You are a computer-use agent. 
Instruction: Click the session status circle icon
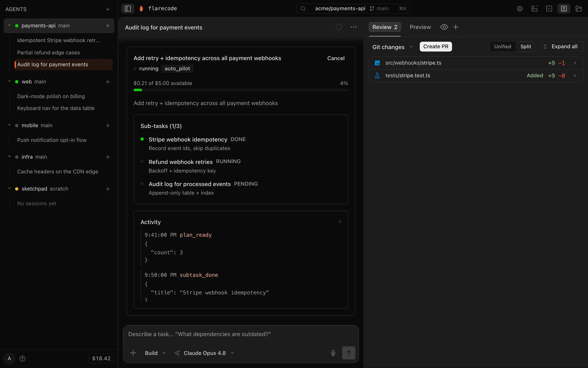(339, 27)
